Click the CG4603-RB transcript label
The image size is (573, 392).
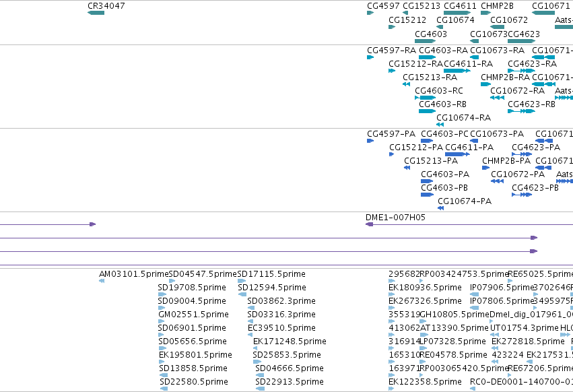pyautogui.click(x=442, y=104)
